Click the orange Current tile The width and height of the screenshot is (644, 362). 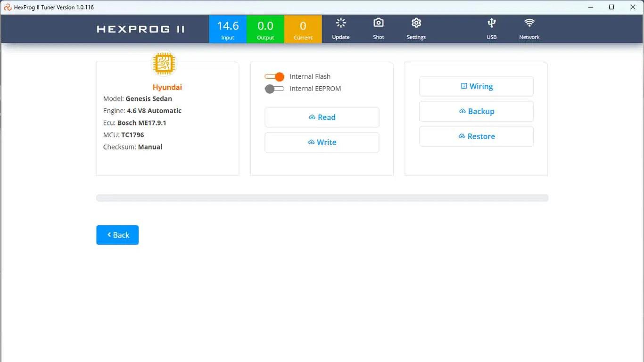pyautogui.click(x=303, y=29)
